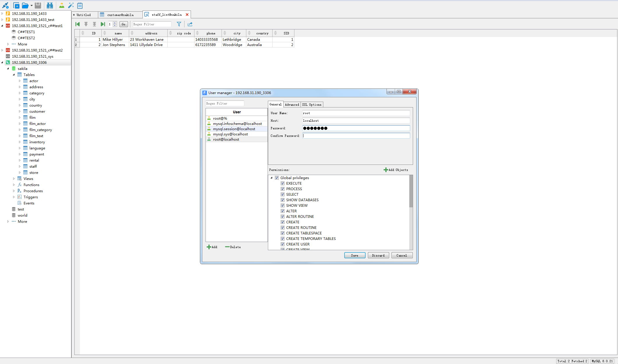Screen dimensions: 618x364
Task: Click the export share arrow icon
Action: (x=190, y=24)
